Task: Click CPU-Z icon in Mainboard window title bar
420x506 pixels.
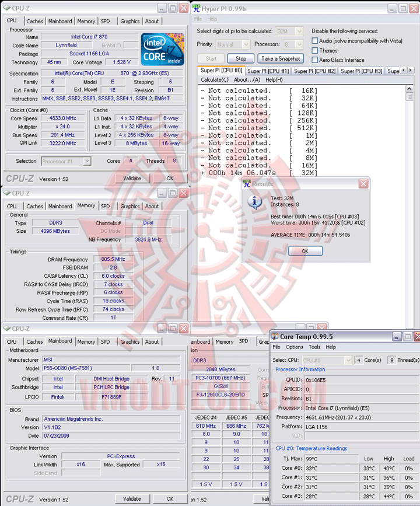Action: click(7, 329)
